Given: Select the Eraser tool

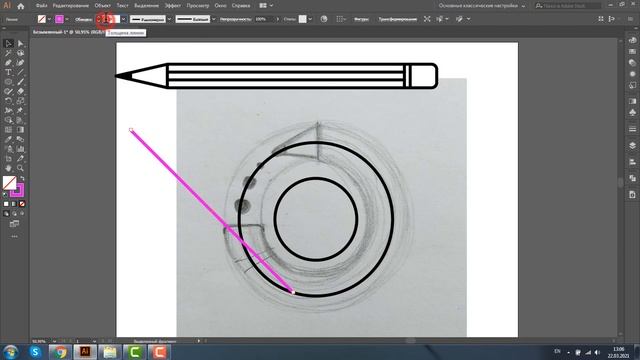Looking at the screenshot, I should coord(20,91).
